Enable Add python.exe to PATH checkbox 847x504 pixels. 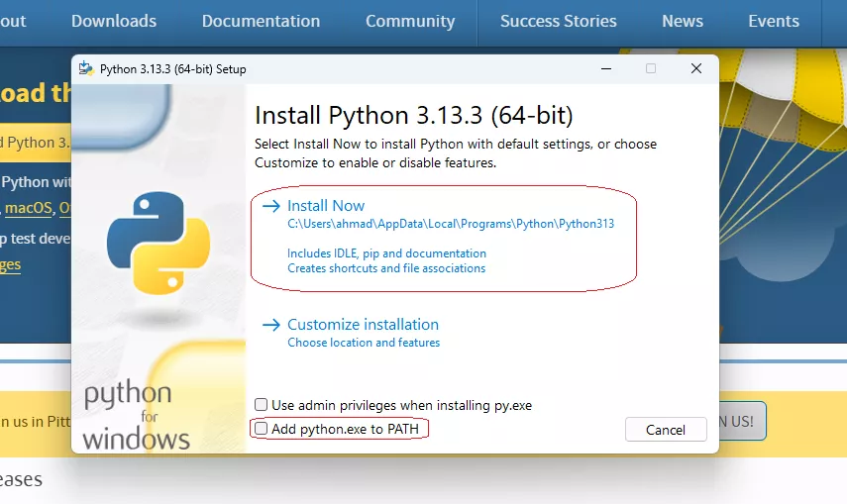point(261,429)
